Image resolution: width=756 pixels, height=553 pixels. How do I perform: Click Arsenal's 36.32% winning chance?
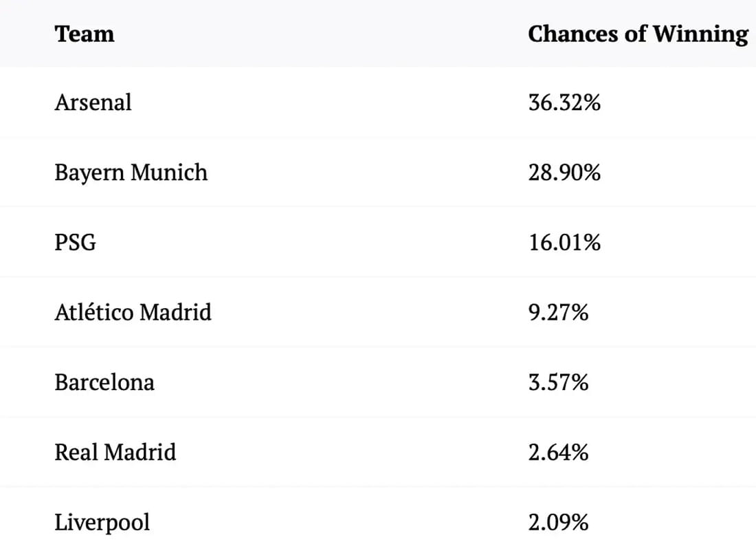[564, 102]
